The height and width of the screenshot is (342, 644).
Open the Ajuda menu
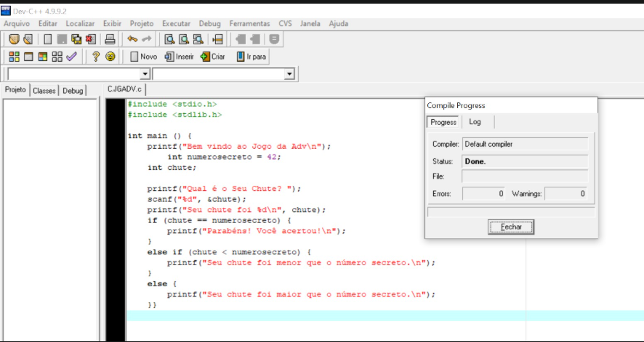pos(339,24)
